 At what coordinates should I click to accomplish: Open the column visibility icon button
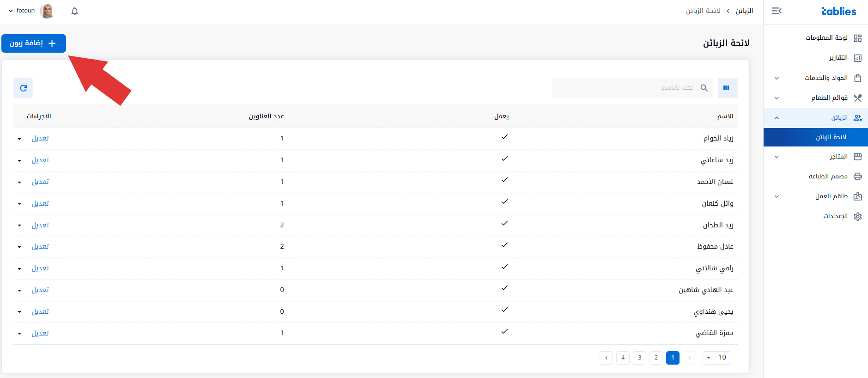tap(728, 88)
